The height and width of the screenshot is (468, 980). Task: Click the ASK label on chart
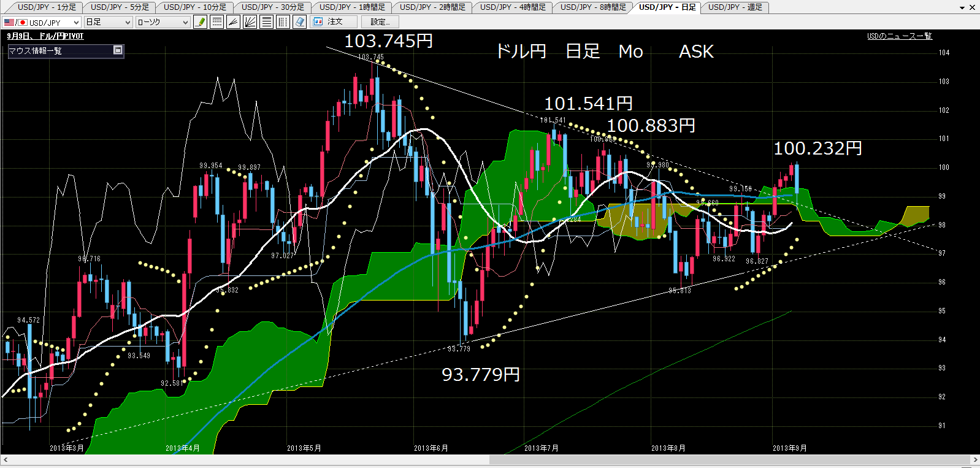[696, 52]
